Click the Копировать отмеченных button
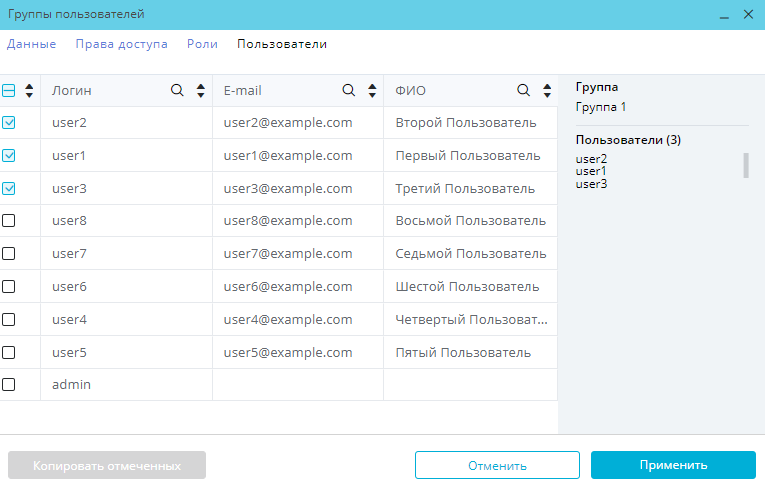 point(107,465)
